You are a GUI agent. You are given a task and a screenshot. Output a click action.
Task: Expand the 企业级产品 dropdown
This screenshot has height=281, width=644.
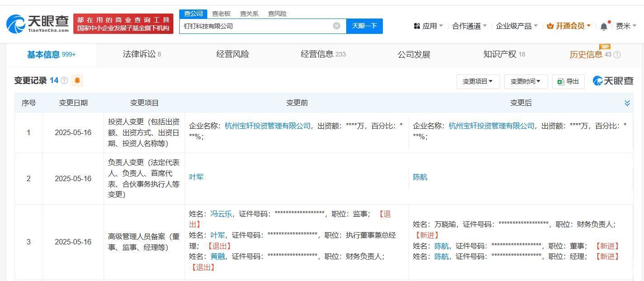pyautogui.click(x=516, y=26)
